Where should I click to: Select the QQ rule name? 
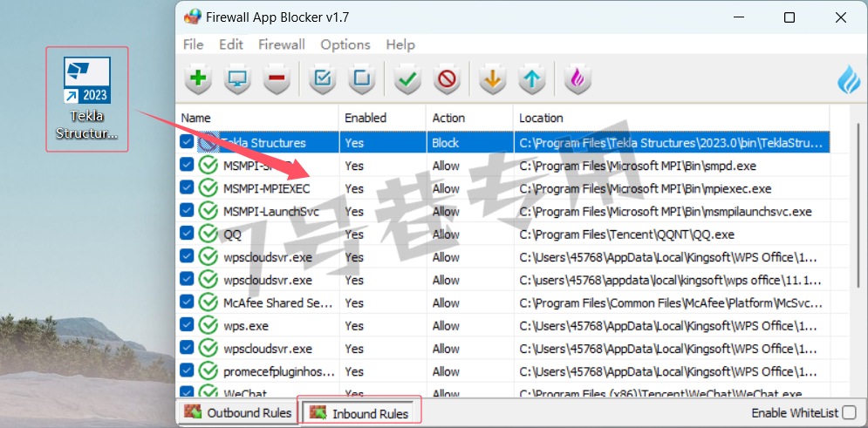click(233, 234)
